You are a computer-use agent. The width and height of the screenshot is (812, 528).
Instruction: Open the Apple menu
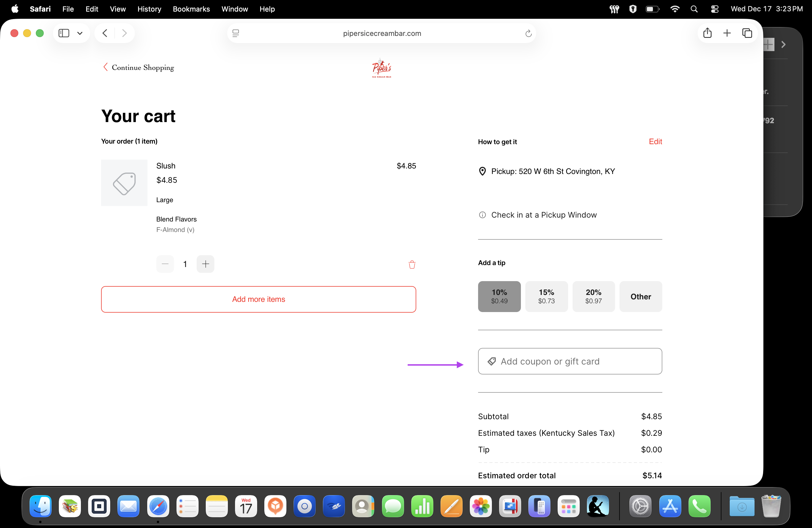click(x=15, y=9)
